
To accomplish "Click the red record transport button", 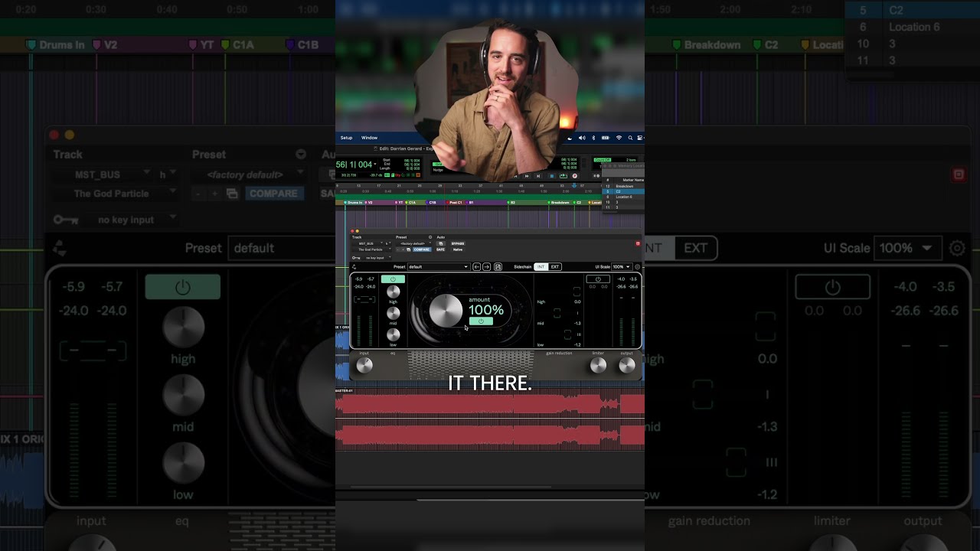I will click(x=574, y=175).
